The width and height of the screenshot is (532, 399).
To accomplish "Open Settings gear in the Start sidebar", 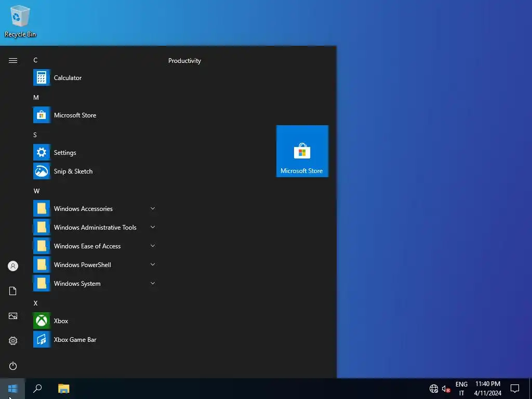I will (x=13, y=341).
